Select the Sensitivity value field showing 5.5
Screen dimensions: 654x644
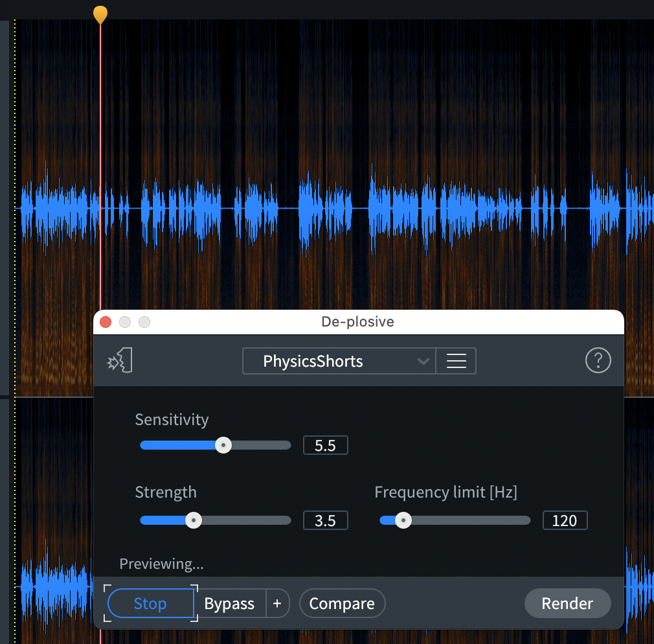(x=325, y=446)
